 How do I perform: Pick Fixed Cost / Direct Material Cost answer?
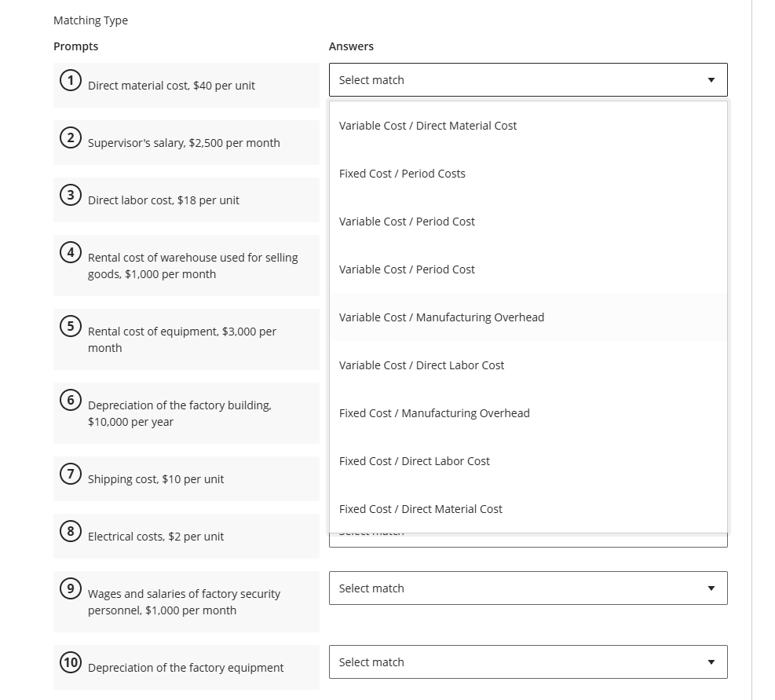(421, 508)
